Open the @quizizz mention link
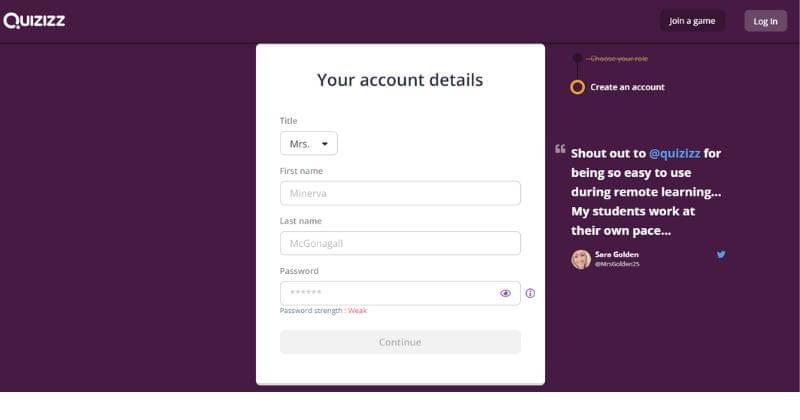Viewport: 800px width, 420px height. pos(675,154)
